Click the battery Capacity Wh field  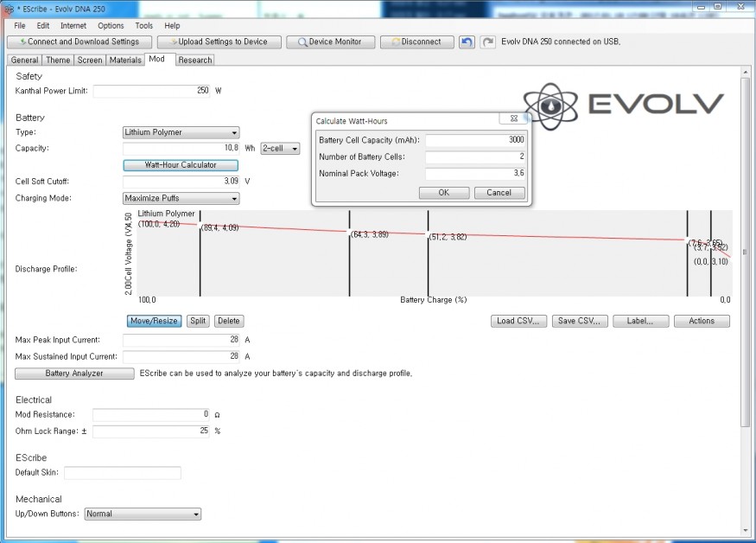[x=181, y=148]
